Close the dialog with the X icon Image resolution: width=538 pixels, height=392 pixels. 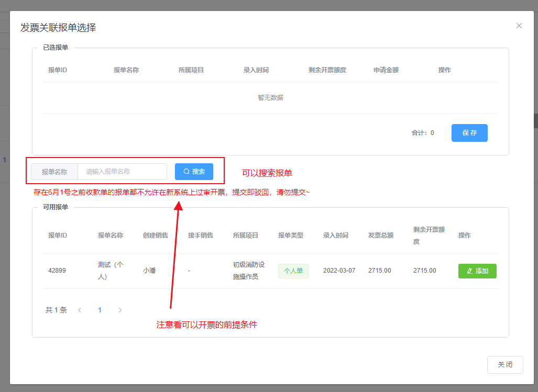click(x=519, y=26)
